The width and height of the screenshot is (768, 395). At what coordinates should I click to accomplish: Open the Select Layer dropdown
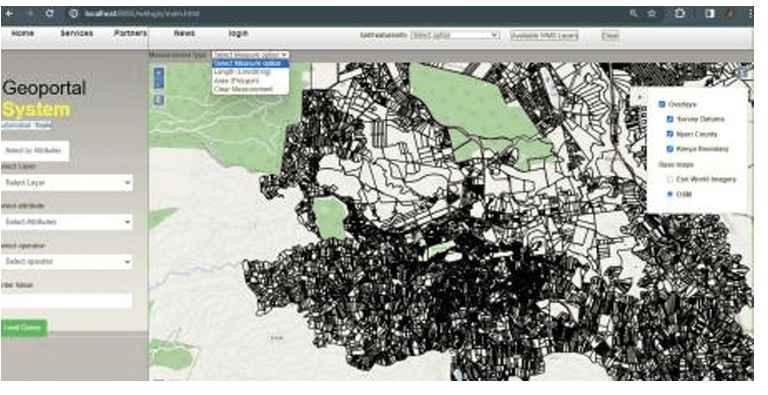click(x=67, y=183)
